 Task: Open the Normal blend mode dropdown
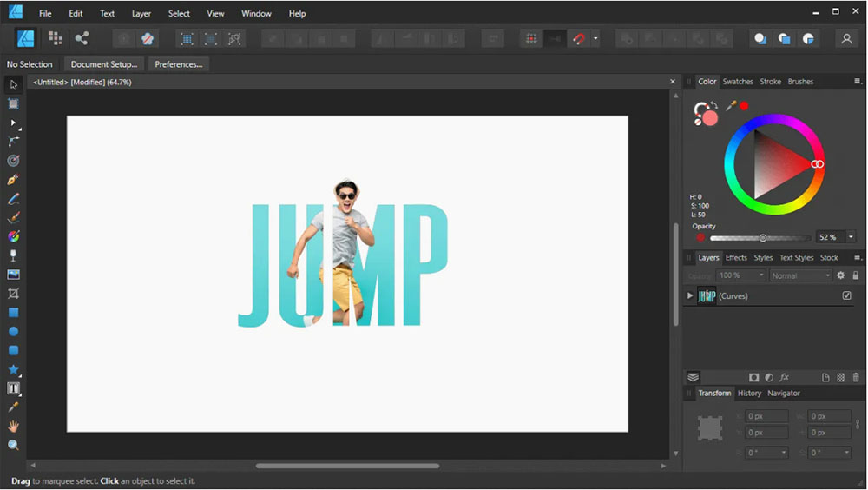(801, 275)
